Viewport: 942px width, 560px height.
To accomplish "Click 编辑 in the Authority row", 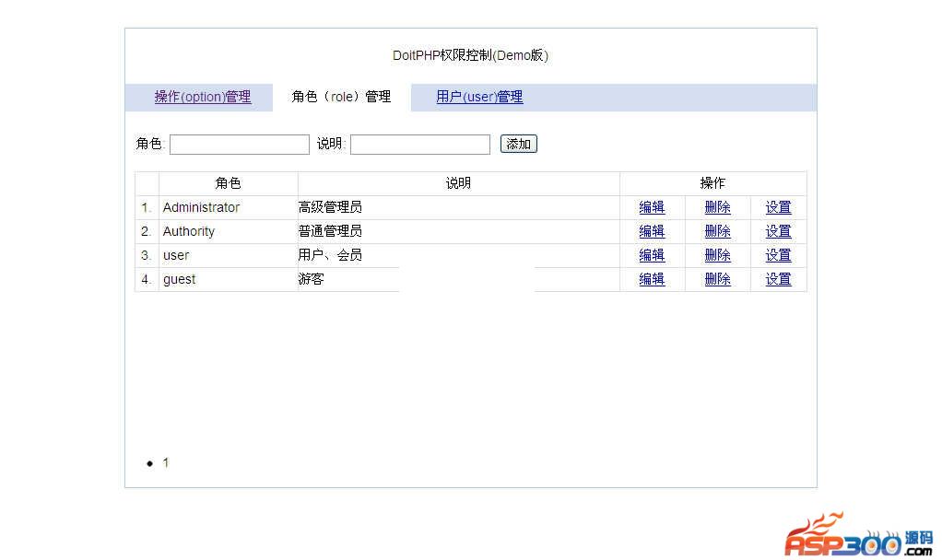I will pos(652,232).
